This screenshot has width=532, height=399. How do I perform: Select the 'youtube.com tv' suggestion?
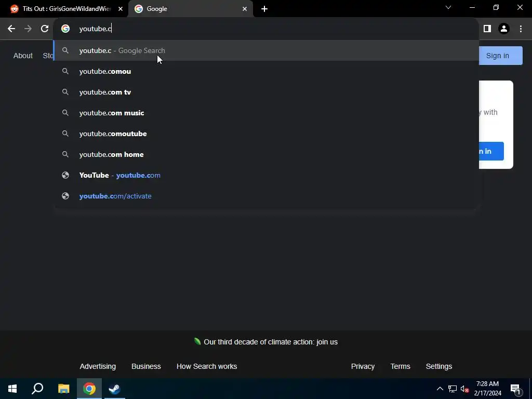pos(267,92)
